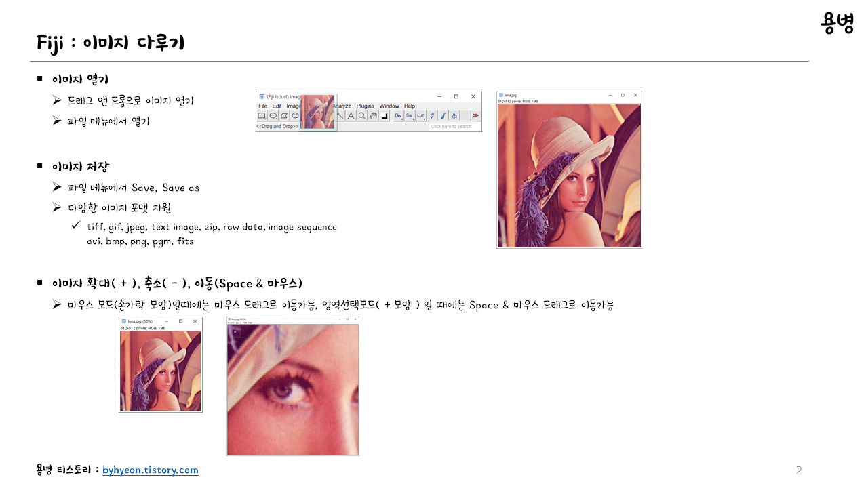Click the zoomed-in eye image canvas
868x488 pixels.
point(293,390)
